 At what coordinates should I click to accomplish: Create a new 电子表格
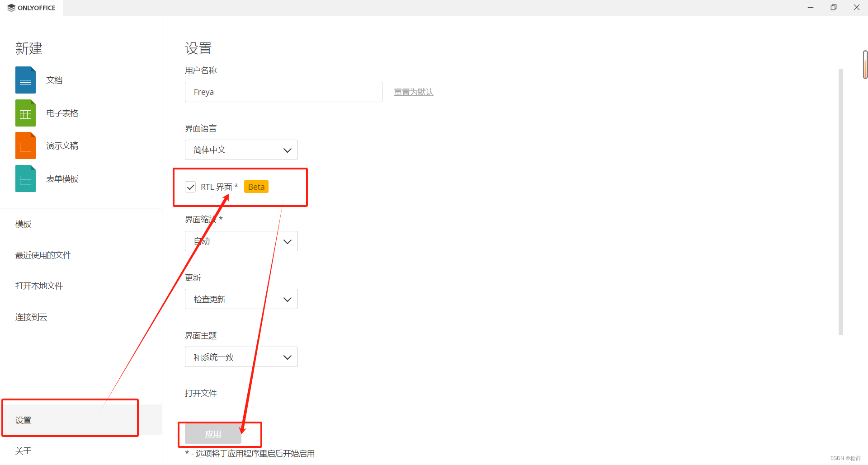(x=62, y=113)
